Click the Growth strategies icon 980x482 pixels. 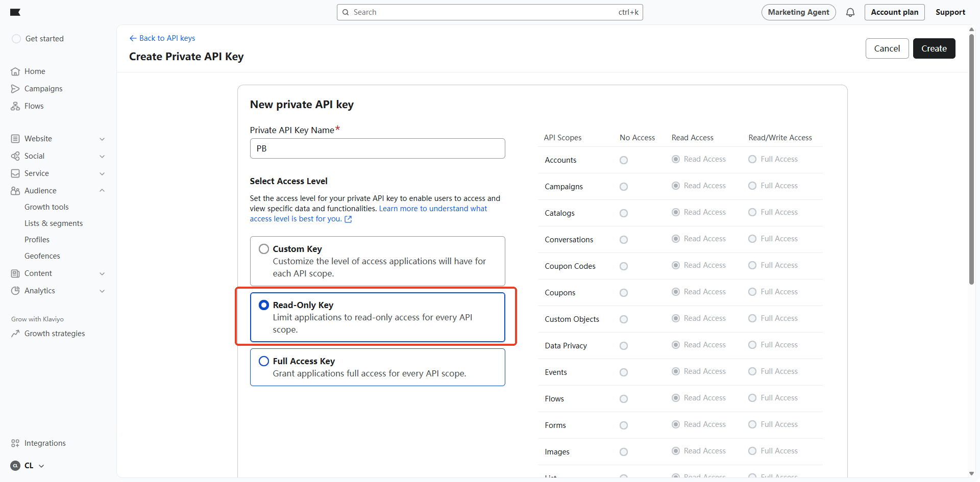[x=15, y=334]
